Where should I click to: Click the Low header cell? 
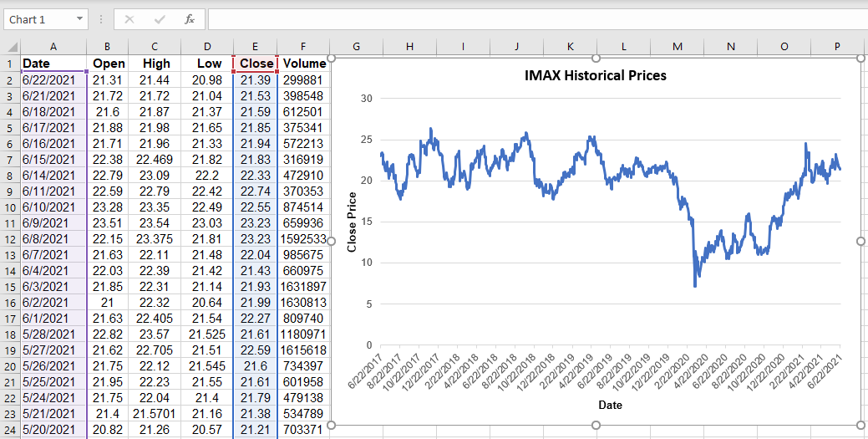pyautogui.click(x=209, y=64)
